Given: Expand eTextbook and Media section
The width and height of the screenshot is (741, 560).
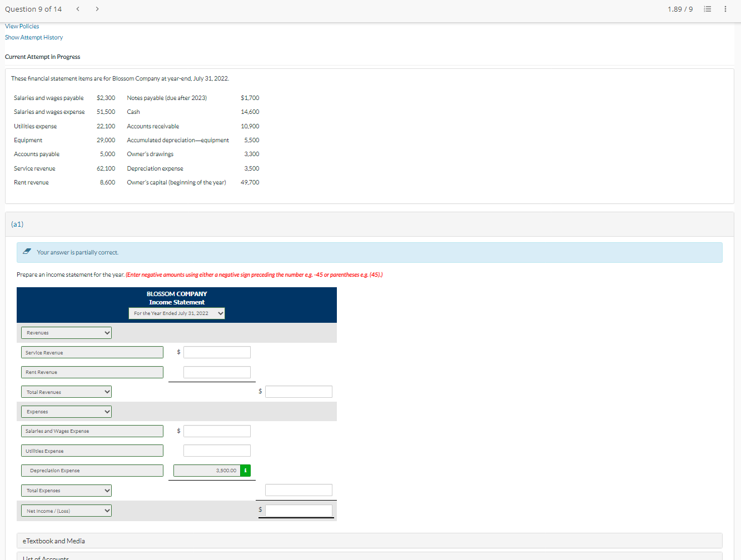Looking at the screenshot, I should pyautogui.click(x=369, y=541).
